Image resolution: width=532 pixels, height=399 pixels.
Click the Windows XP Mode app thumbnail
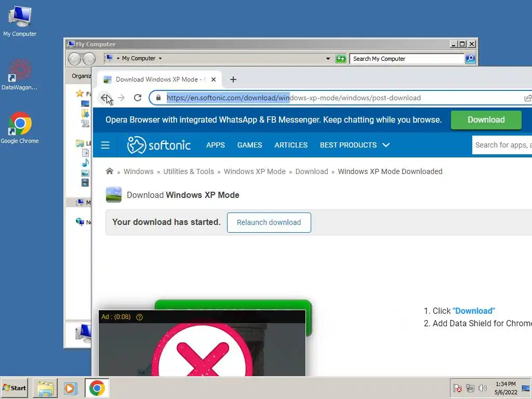[x=114, y=195]
